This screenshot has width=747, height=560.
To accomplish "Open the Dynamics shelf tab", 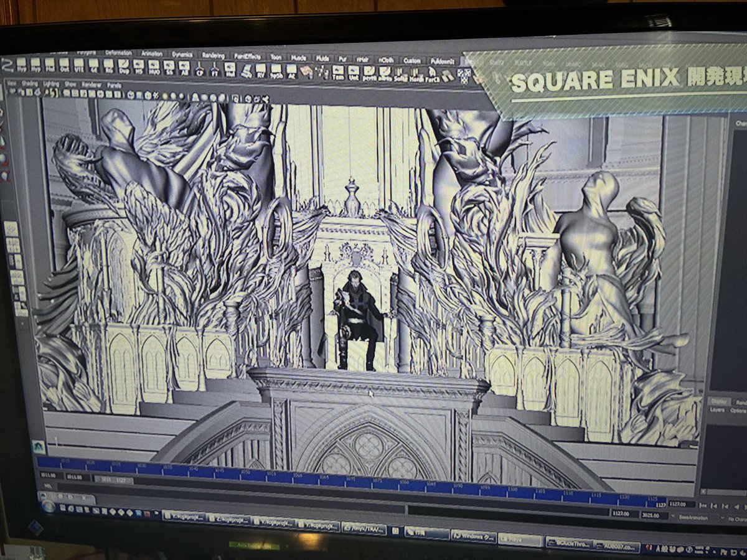I will (x=182, y=54).
